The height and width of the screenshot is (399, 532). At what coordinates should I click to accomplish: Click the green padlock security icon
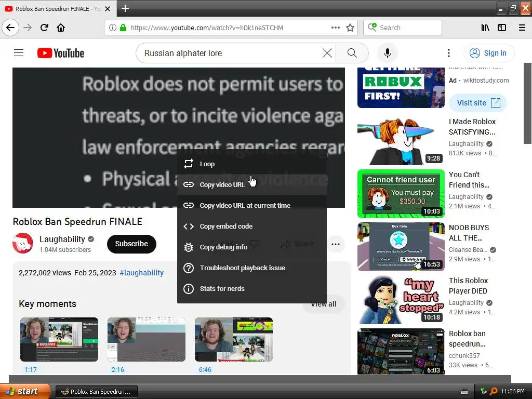pyautogui.click(x=123, y=28)
